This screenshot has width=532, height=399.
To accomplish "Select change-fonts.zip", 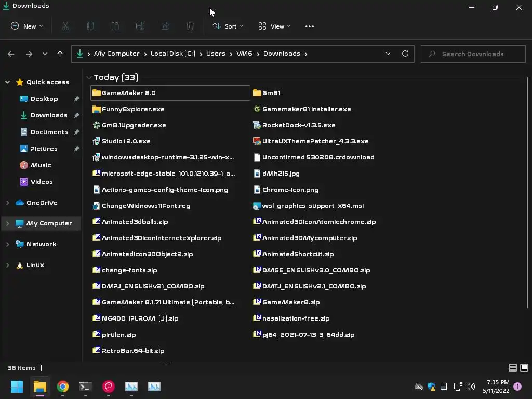I will [125, 270].
